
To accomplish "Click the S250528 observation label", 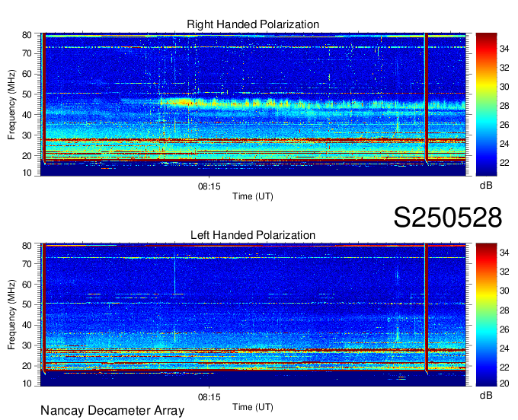I will [448, 218].
